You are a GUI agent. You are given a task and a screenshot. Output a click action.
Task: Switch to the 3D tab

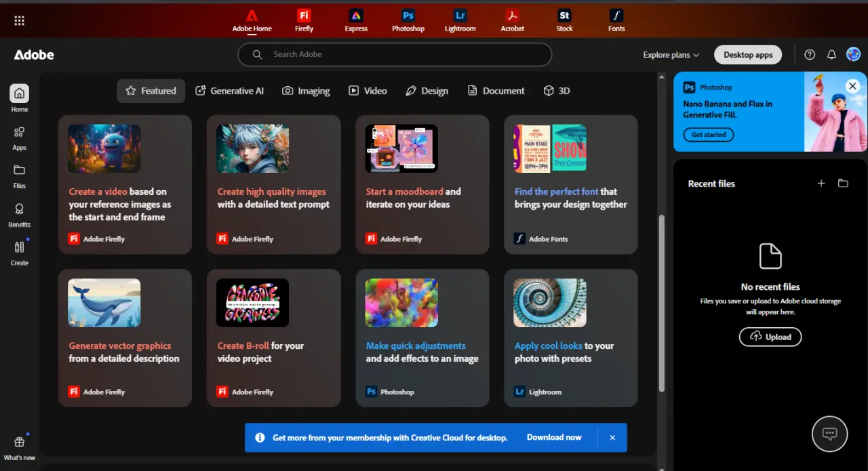556,91
